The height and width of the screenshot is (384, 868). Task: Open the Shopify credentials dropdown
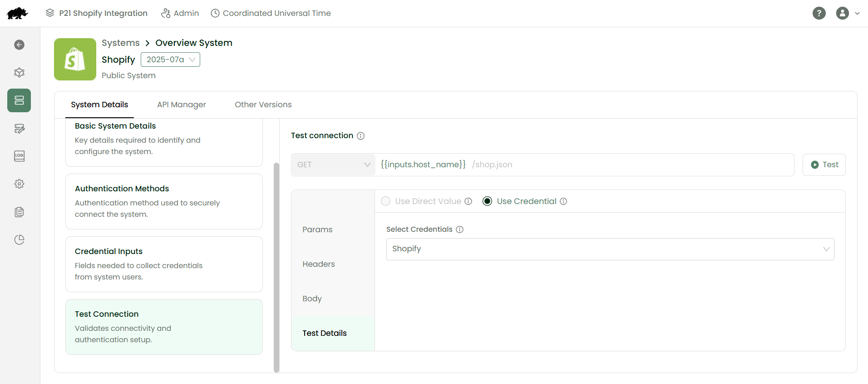click(610, 249)
